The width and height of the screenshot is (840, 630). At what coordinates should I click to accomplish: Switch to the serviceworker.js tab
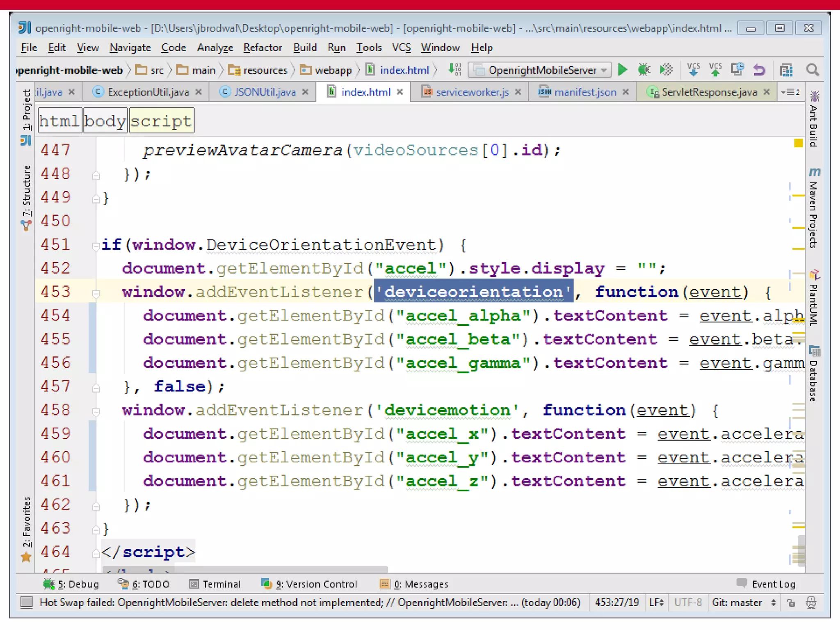click(472, 92)
